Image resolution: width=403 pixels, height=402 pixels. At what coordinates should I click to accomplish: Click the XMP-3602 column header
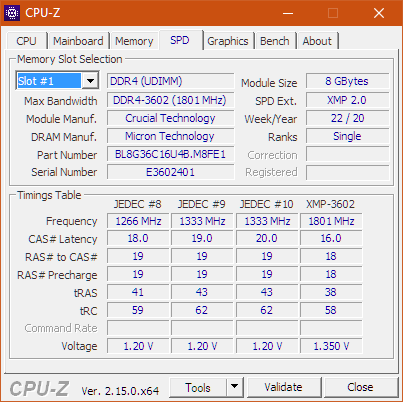point(330,204)
